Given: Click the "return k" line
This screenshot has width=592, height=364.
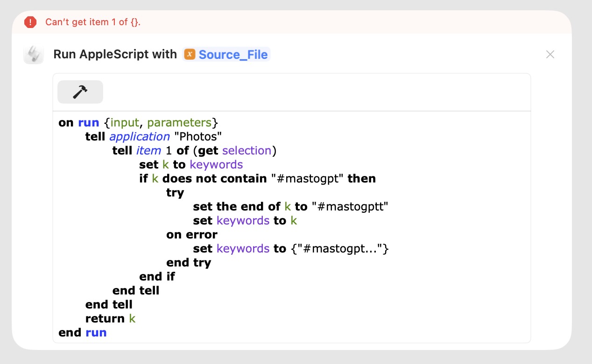Looking at the screenshot, I should [110, 319].
